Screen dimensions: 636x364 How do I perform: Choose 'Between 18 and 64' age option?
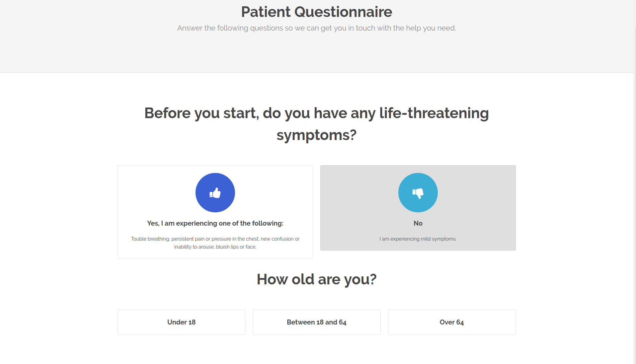tap(316, 322)
